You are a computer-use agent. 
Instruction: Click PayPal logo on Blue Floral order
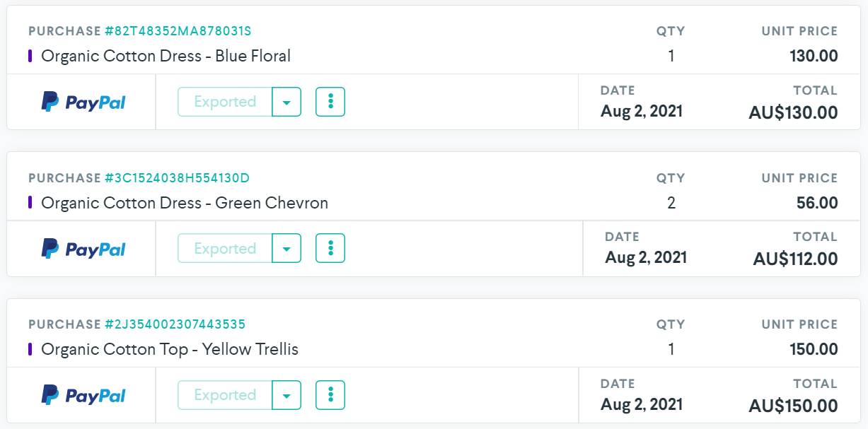pos(83,102)
